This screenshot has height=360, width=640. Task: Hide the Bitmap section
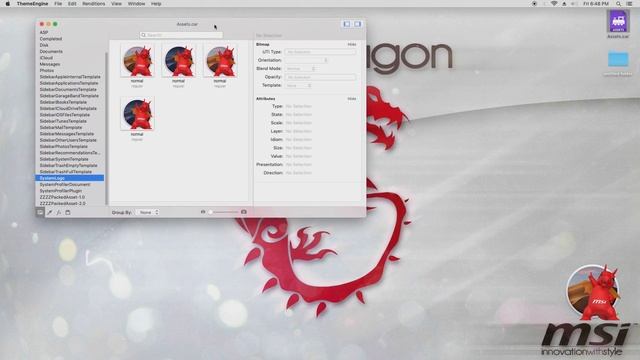point(352,44)
